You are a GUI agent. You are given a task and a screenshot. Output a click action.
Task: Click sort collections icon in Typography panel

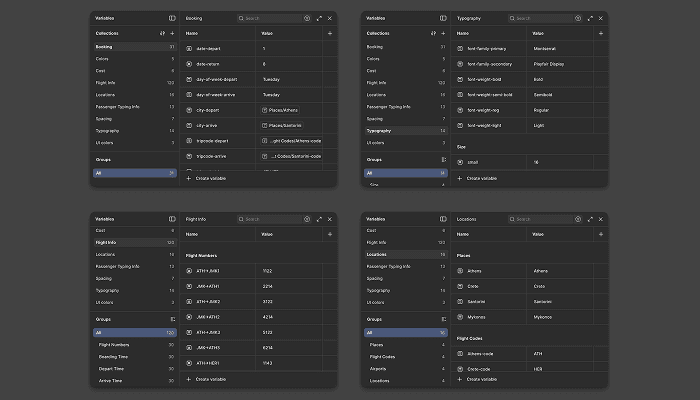coord(433,33)
